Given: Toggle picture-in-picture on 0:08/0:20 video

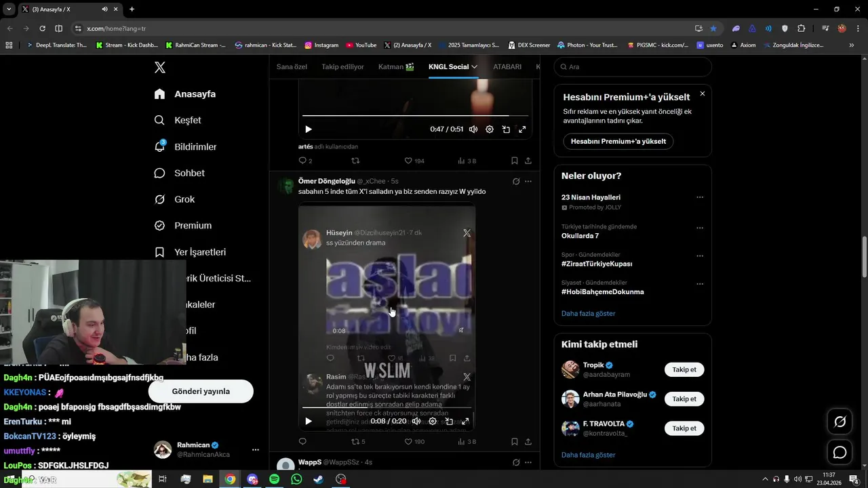Looking at the screenshot, I should (x=449, y=421).
